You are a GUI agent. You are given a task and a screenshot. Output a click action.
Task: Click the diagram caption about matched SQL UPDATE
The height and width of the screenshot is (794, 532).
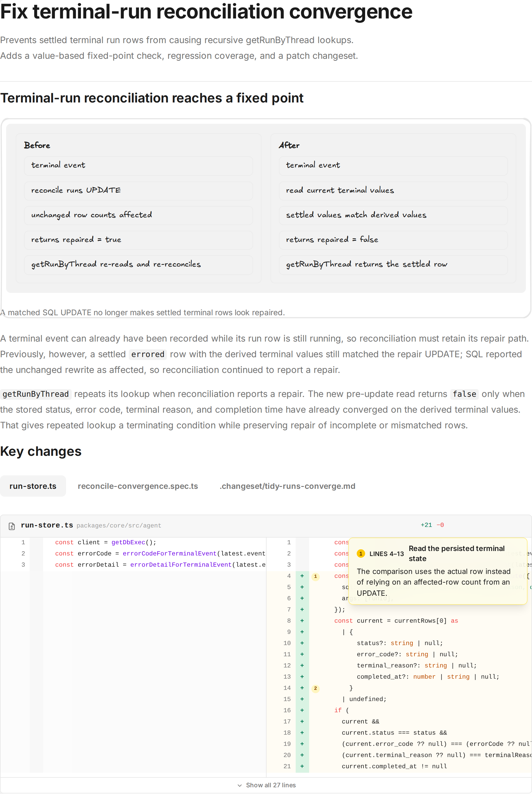coord(143,312)
